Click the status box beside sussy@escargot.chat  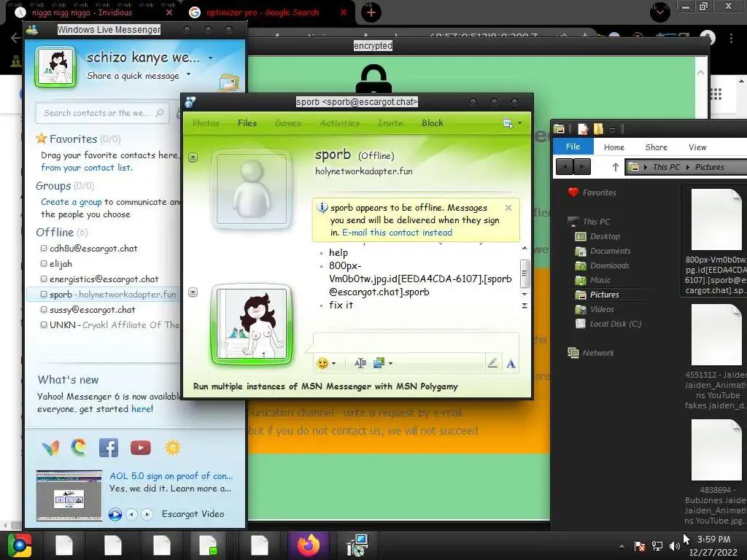click(44, 309)
